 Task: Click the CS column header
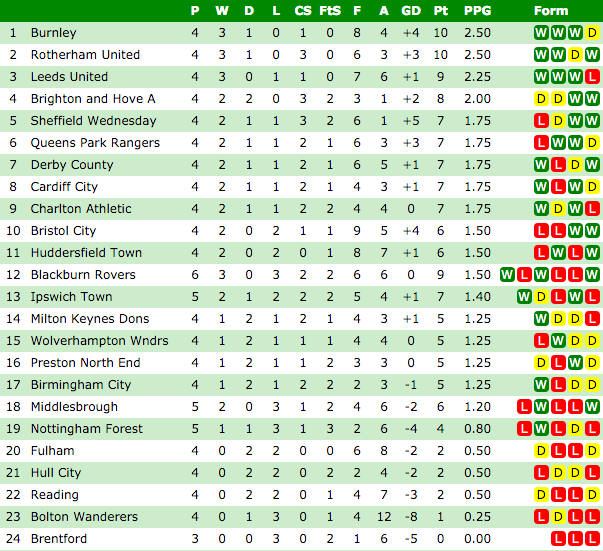pos(303,11)
